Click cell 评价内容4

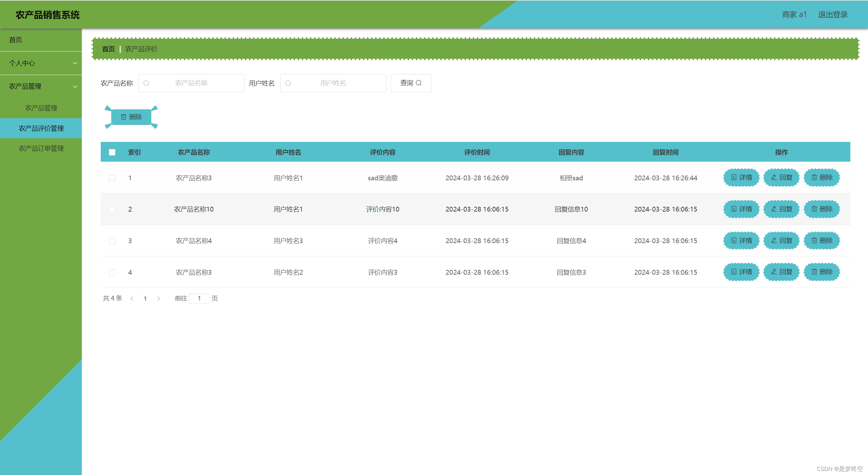(383, 241)
